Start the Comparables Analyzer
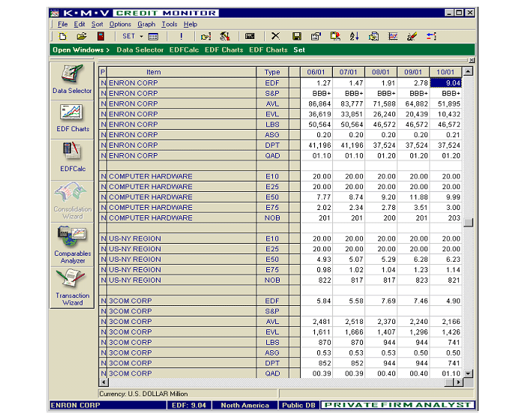This screenshot has width=525, height=420. (72, 243)
